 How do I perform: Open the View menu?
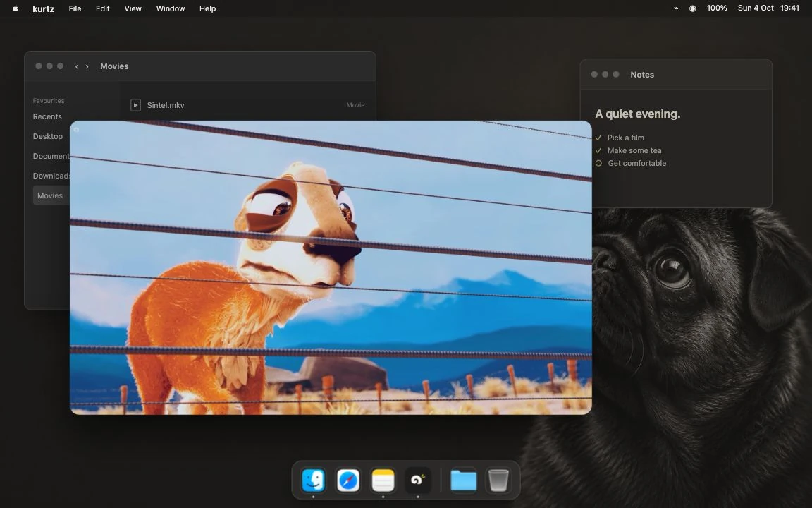pyautogui.click(x=133, y=8)
